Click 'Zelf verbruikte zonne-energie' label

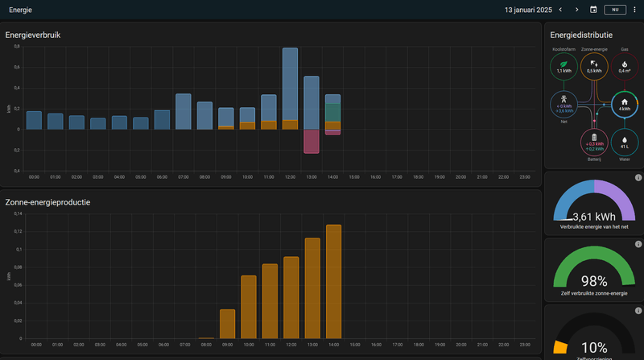pos(594,293)
